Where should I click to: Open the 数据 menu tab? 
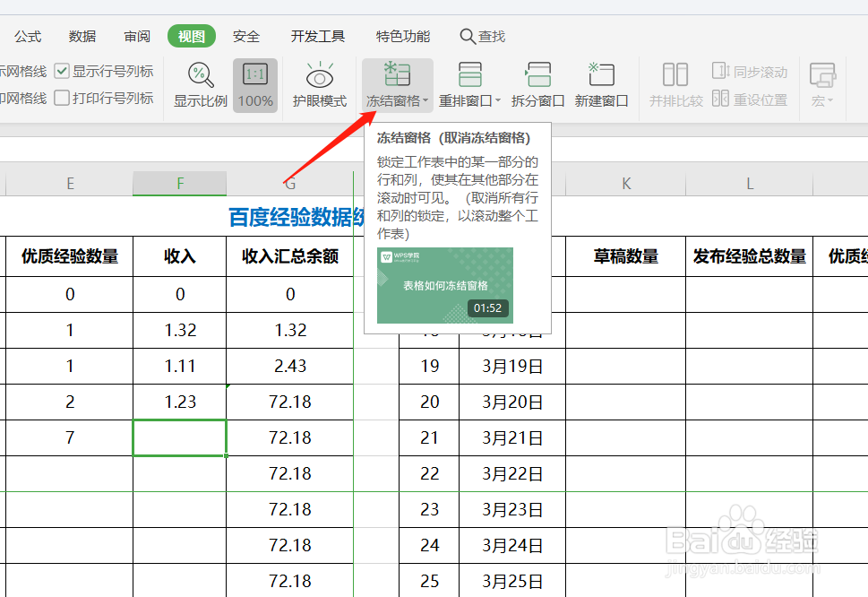tap(82, 36)
